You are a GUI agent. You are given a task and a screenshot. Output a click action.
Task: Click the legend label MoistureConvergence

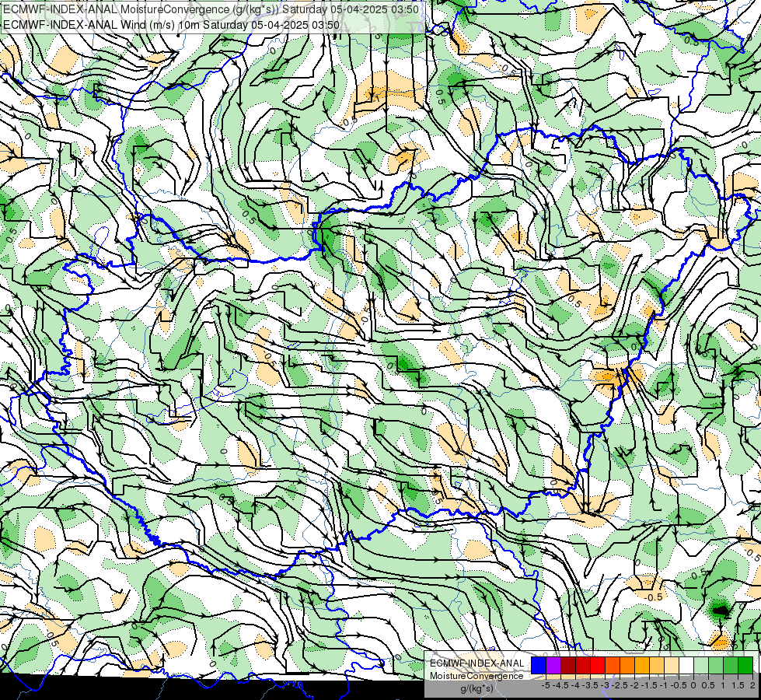[x=476, y=676]
